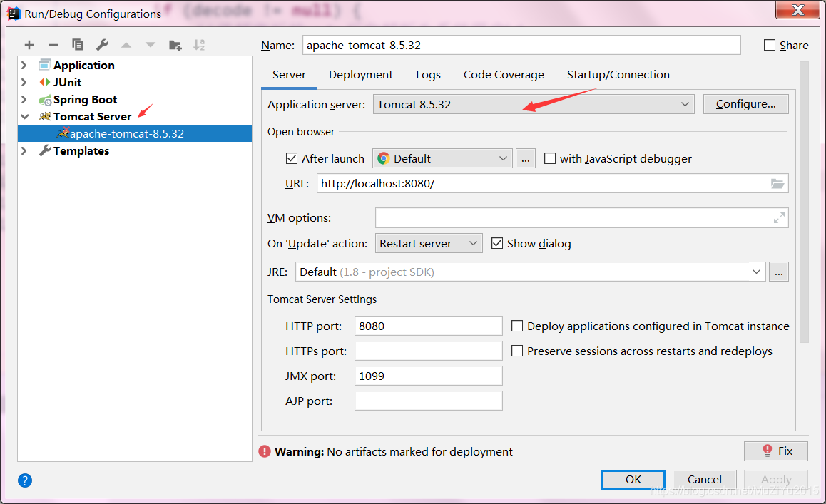Close the Run/Debug Configurations dialog
This screenshot has width=826, height=504.
pyautogui.click(x=797, y=9)
